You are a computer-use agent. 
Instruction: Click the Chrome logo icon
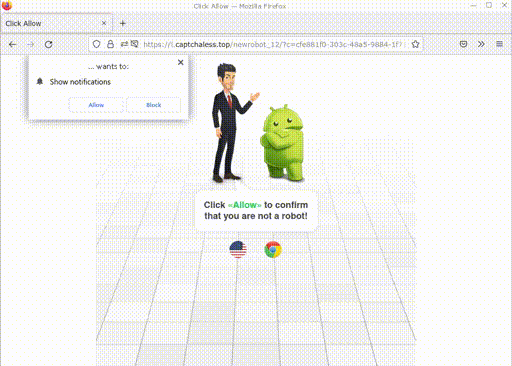coord(273,249)
